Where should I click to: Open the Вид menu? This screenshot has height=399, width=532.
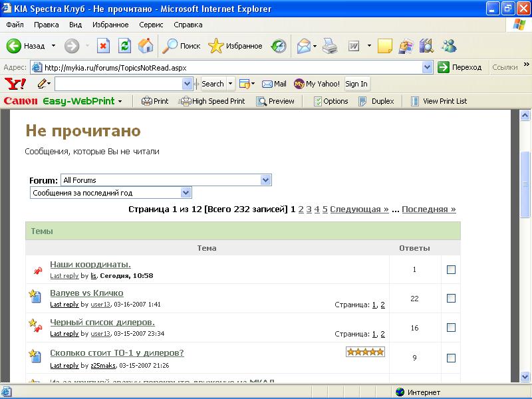[x=75, y=25]
